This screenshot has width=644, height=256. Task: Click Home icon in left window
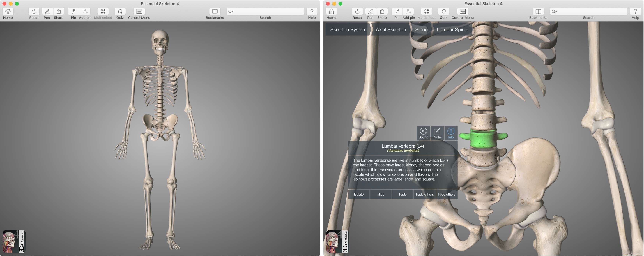tap(8, 11)
